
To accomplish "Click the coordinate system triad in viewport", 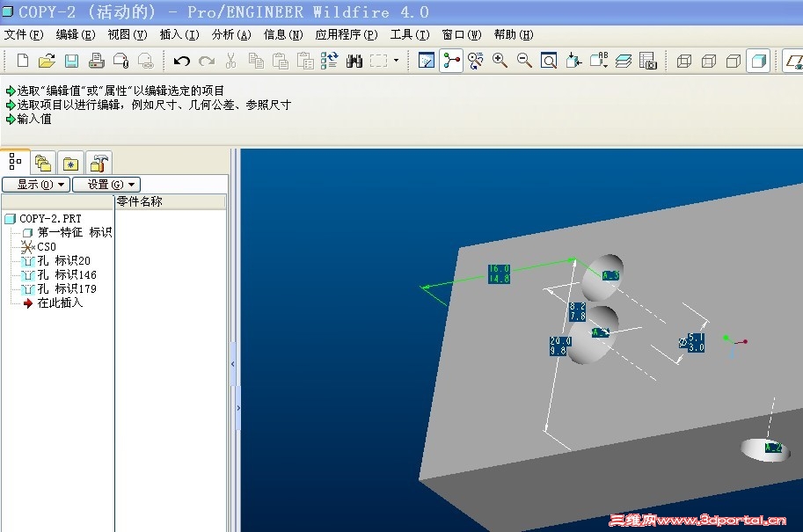I will tap(735, 345).
